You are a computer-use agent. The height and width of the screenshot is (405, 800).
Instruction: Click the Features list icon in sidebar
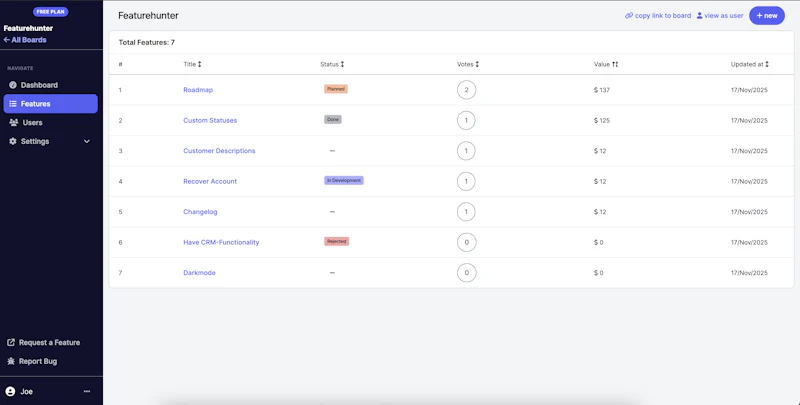click(13, 104)
